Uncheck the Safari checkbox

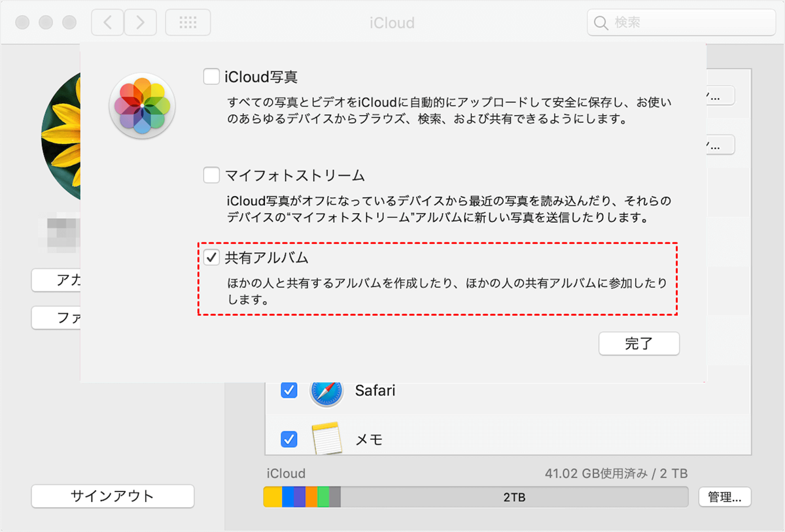[x=288, y=391]
